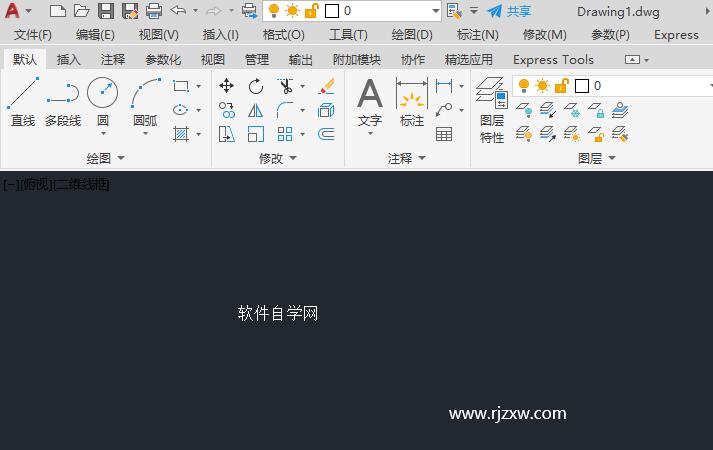Click white layer color square in ribbon
Image resolution: width=713 pixels, height=450 pixels.
(582, 85)
